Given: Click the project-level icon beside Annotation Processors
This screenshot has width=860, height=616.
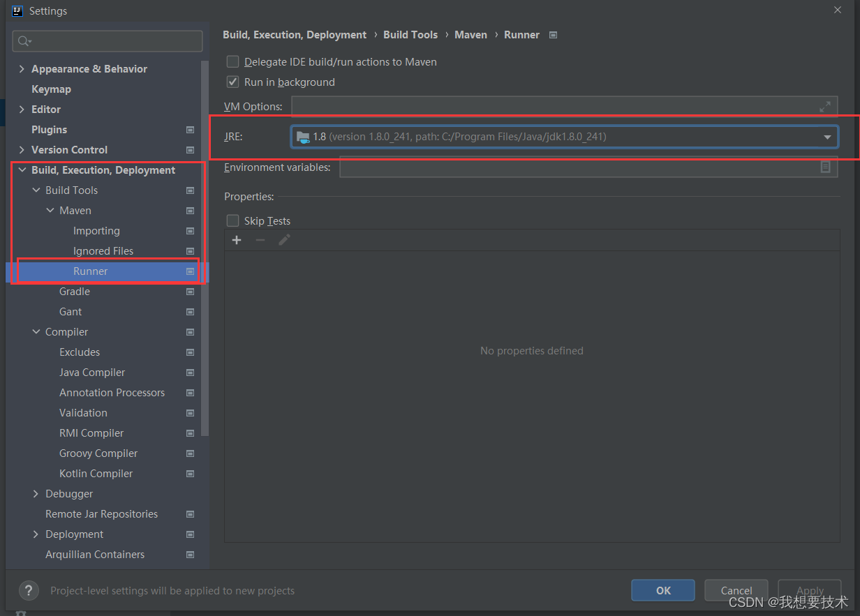Looking at the screenshot, I should click(190, 393).
